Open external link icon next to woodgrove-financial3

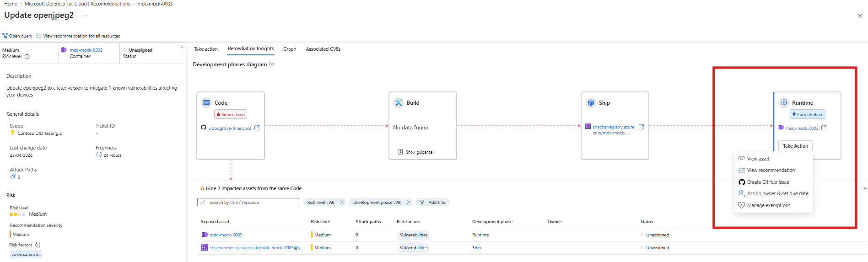(257, 128)
